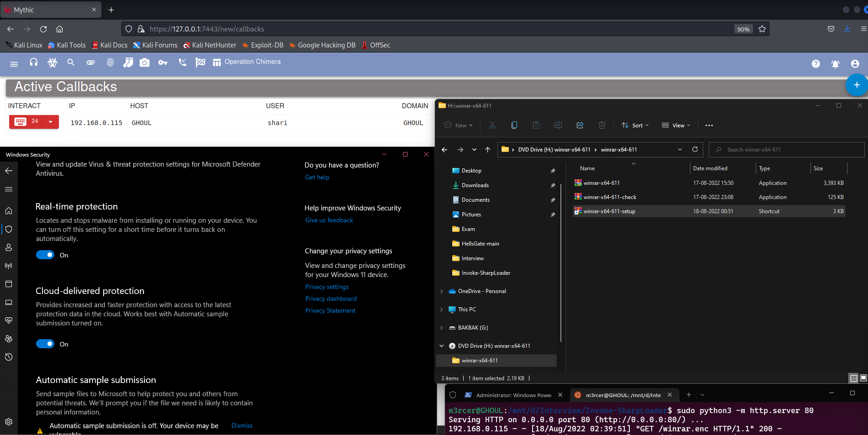Open the Mythic alert bell notifications

click(x=836, y=64)
